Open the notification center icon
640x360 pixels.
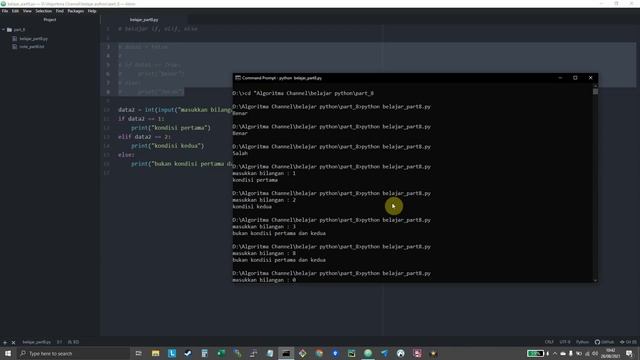[x=629, y=353]
